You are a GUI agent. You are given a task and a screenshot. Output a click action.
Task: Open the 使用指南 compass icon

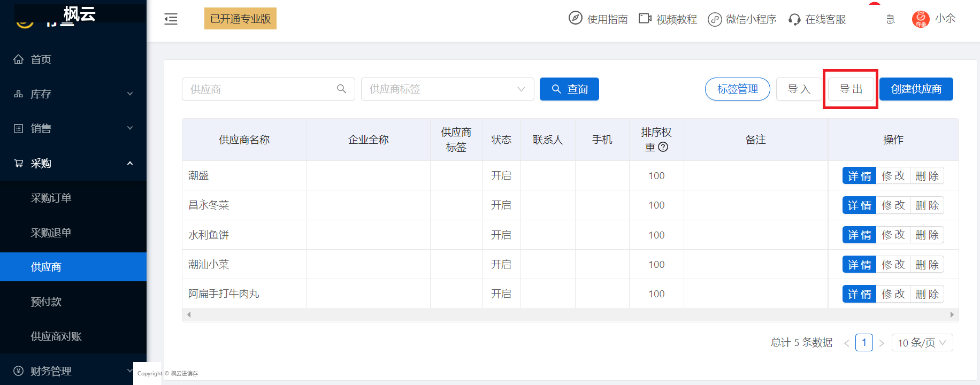[575, 18]
